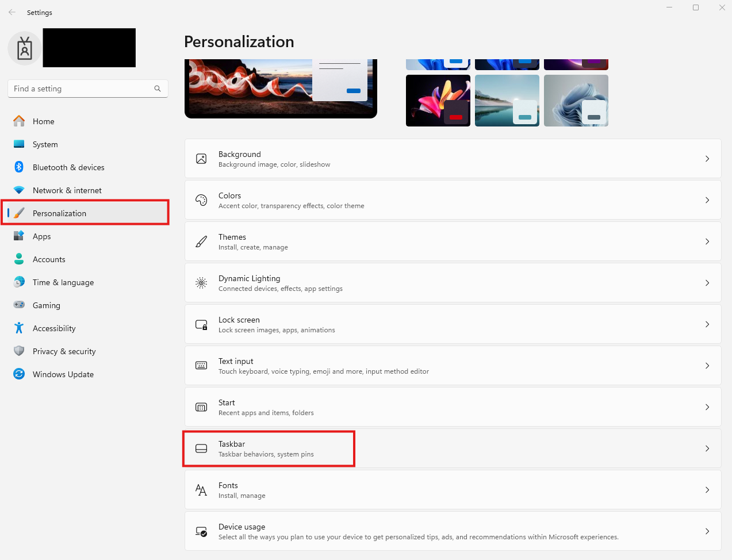Open Time & language category

87,282
